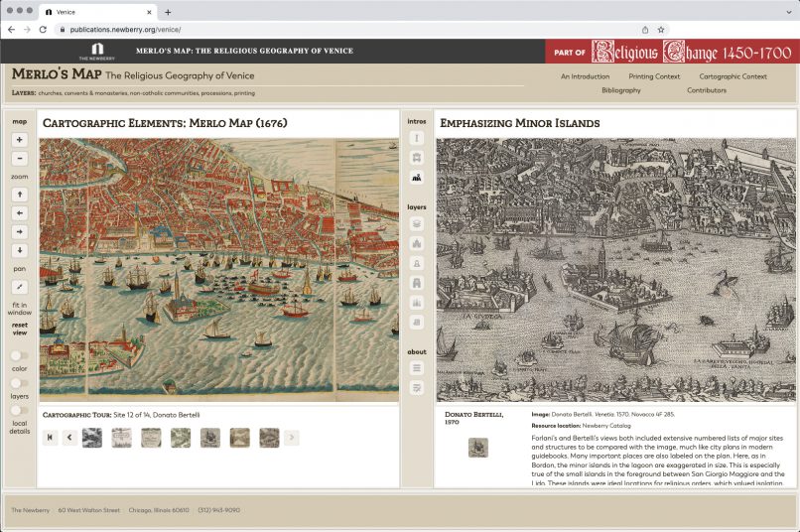Toggle the local details switch
The width and height of the screenshot is (800, 532).
point(18,410)
